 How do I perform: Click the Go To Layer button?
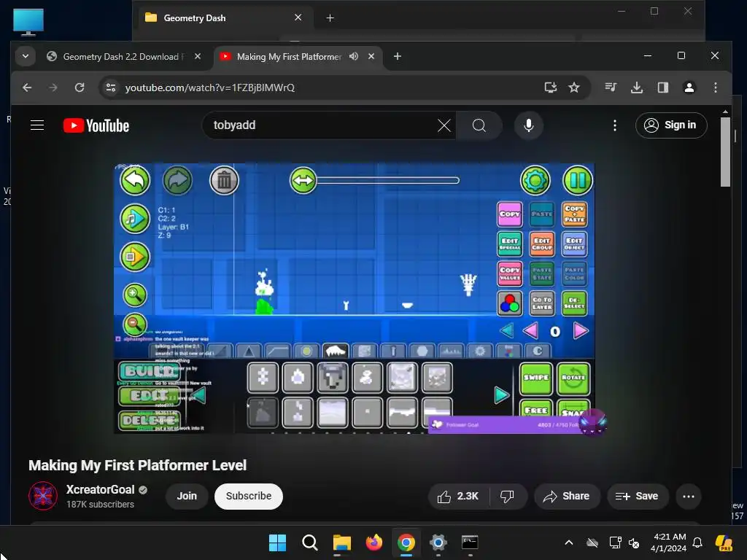542,303
